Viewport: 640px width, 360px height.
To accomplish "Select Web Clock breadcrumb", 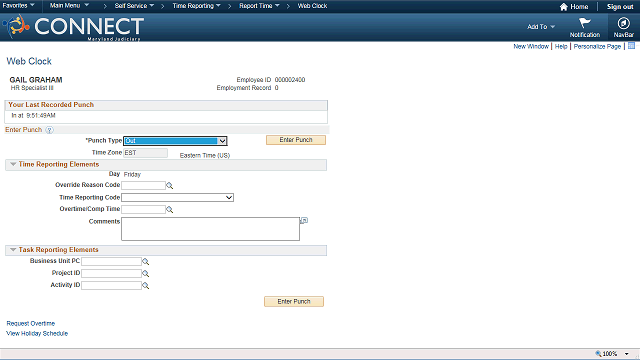I will coord(312,6).
